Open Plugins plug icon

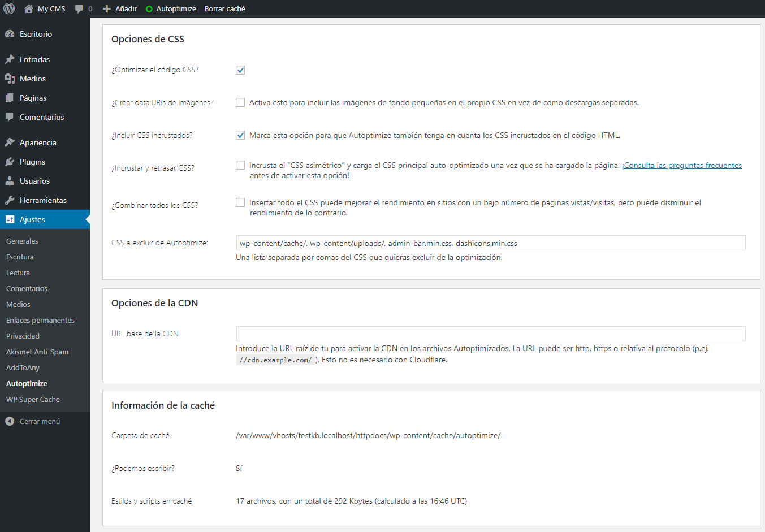(x=10, y=162)
